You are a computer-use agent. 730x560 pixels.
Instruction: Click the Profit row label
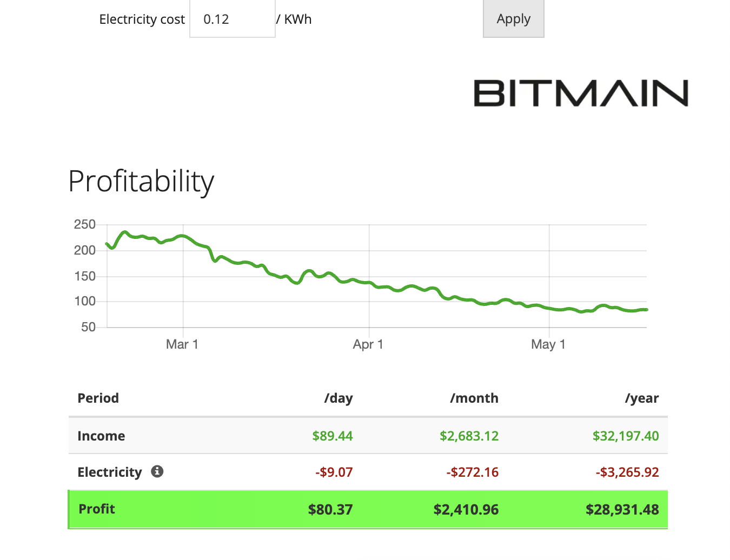pos(97,509)
